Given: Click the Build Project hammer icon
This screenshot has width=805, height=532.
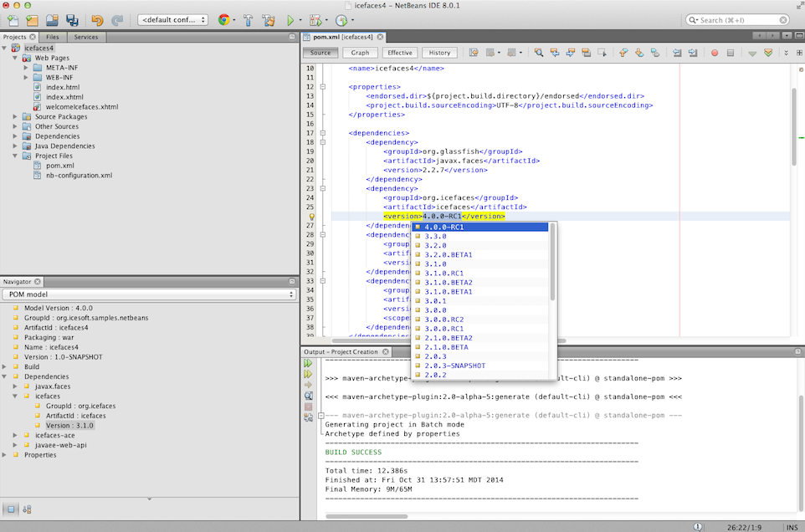Looking at the screenshot, I should click(249, 19).
